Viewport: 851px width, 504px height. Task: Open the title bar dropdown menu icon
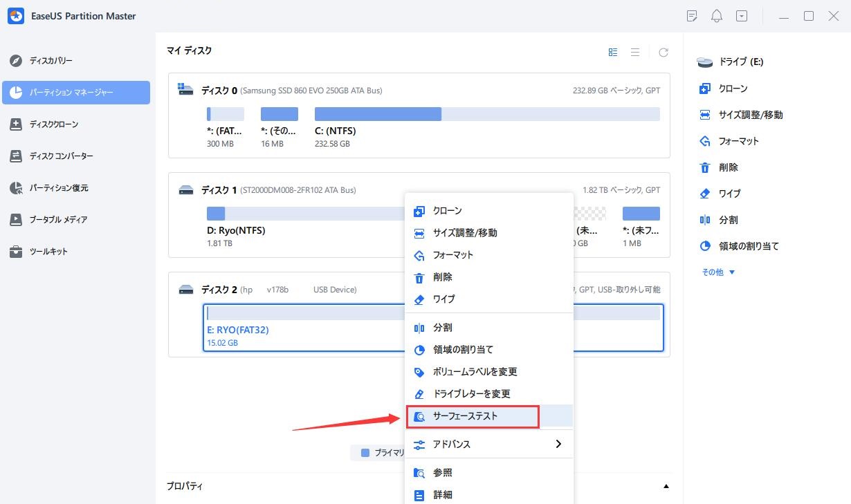741,16
